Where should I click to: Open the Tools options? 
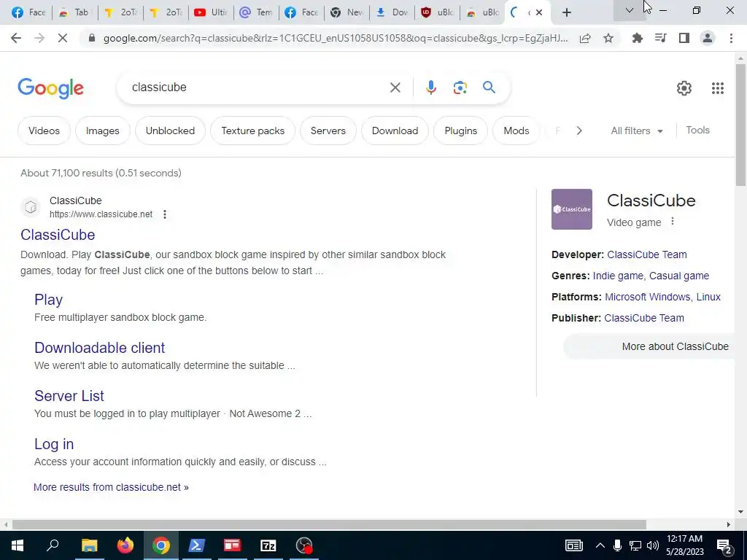pos(697,130)
